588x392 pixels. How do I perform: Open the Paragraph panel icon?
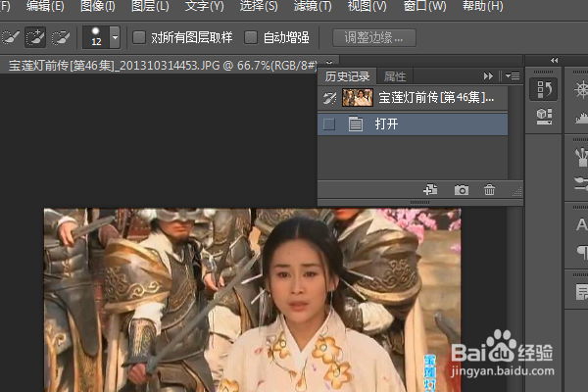[582, 252]
